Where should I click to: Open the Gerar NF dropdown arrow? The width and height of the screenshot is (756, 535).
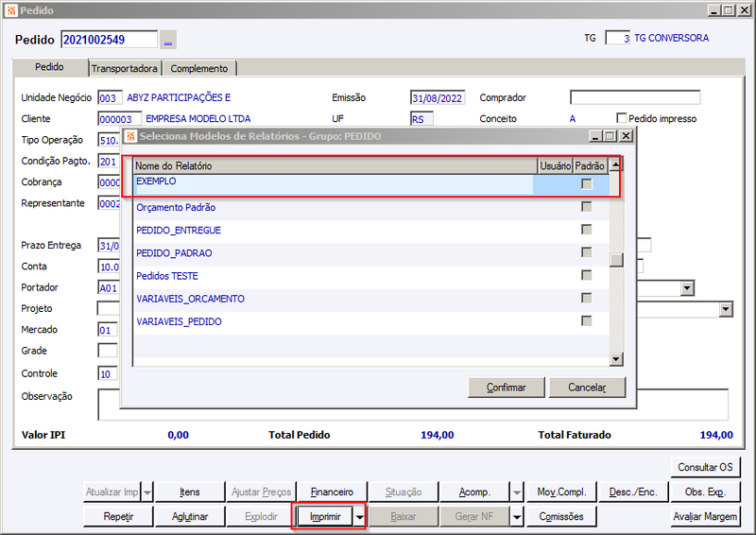517,517
